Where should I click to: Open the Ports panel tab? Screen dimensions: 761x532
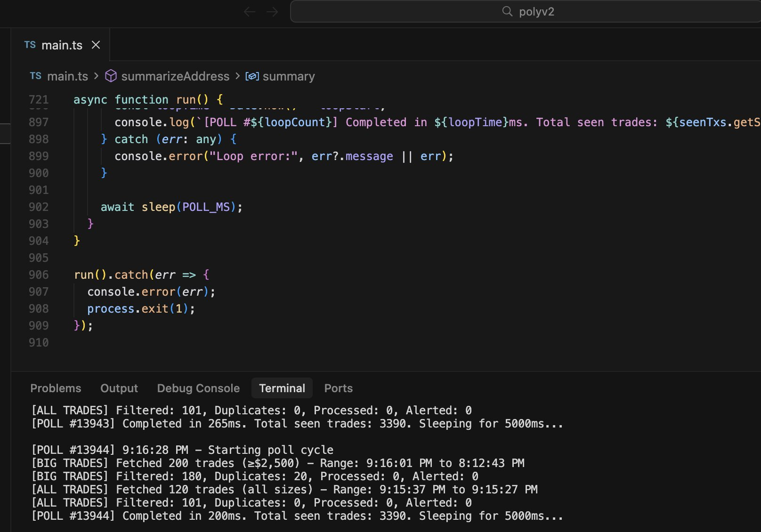[338, 388]
